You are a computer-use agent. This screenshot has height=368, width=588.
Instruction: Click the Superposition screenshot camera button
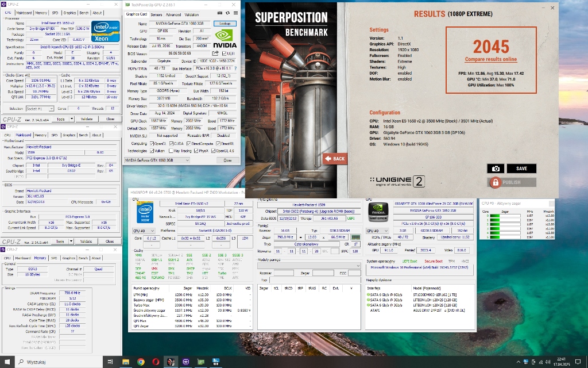coord(496,168)
